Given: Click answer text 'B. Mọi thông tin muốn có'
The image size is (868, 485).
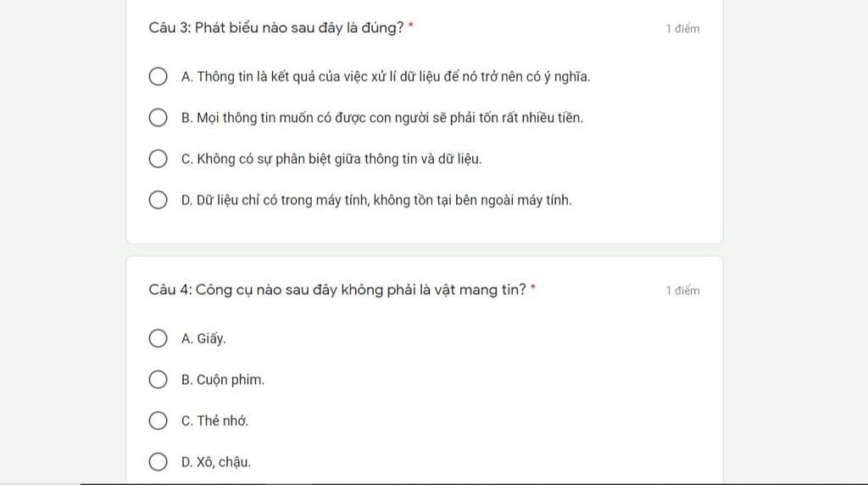Looking at the screenshot, I should coord(382,118).
